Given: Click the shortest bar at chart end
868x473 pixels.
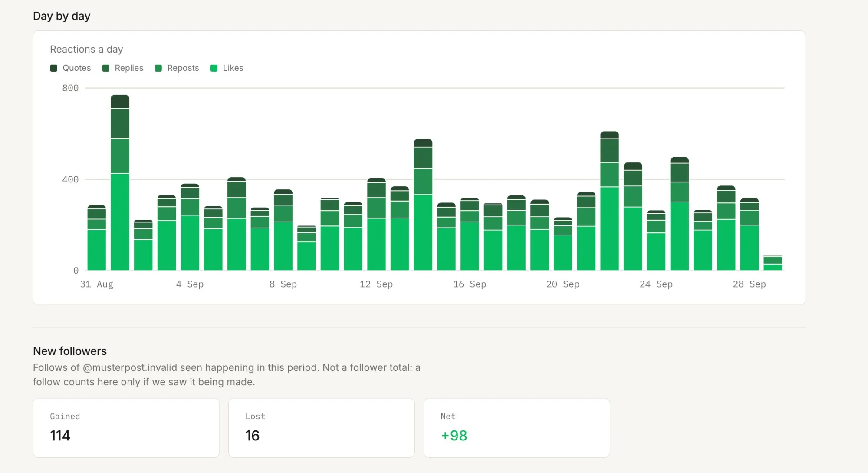Looking at the screenshot, I should click(773, 263).
